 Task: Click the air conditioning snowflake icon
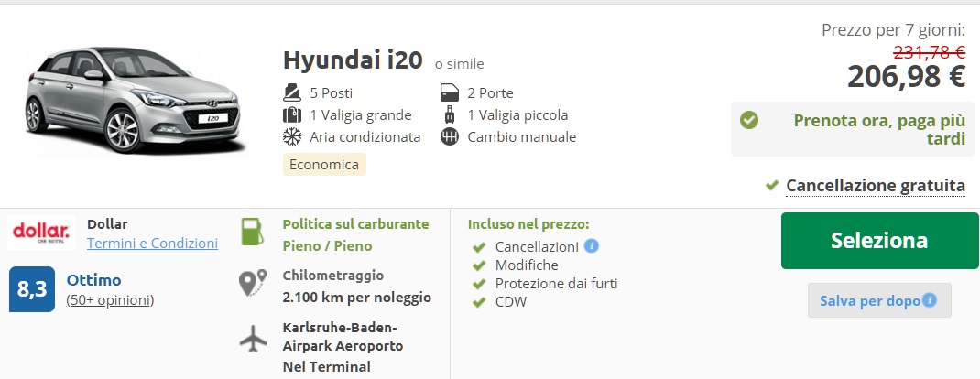(x=292, y=136)
